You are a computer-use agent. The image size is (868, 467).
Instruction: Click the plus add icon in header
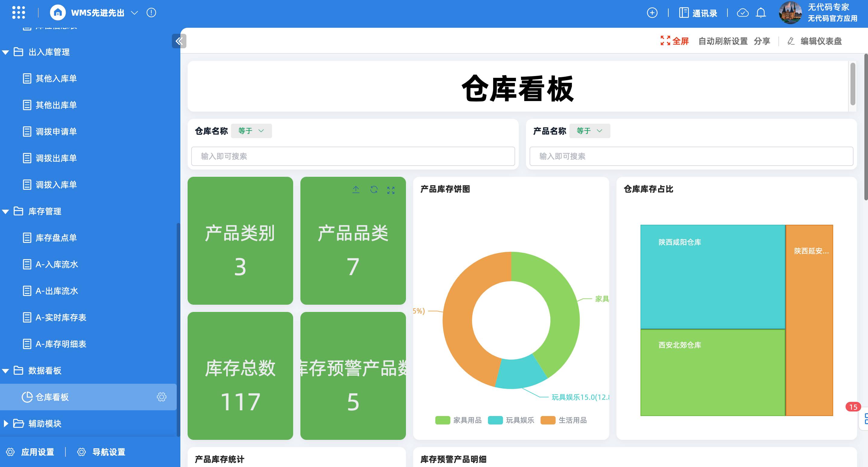point(652,13)
